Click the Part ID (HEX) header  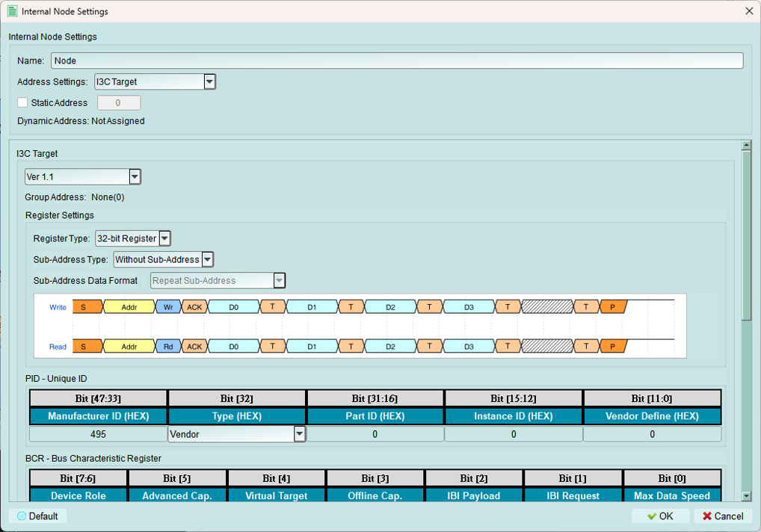point(375,416)
